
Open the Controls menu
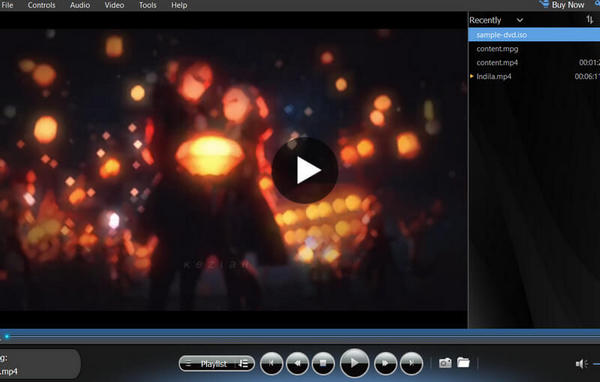(41, 5)
